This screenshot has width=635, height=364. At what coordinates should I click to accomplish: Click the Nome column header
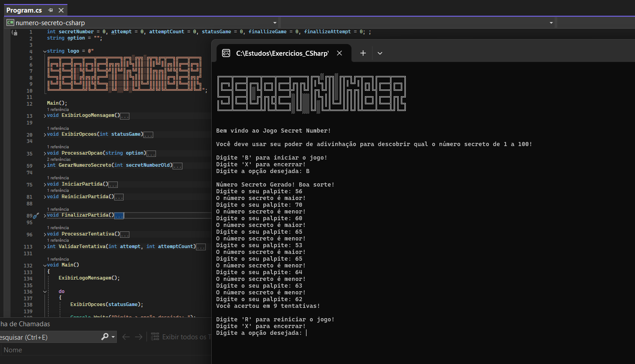point(13,350)
